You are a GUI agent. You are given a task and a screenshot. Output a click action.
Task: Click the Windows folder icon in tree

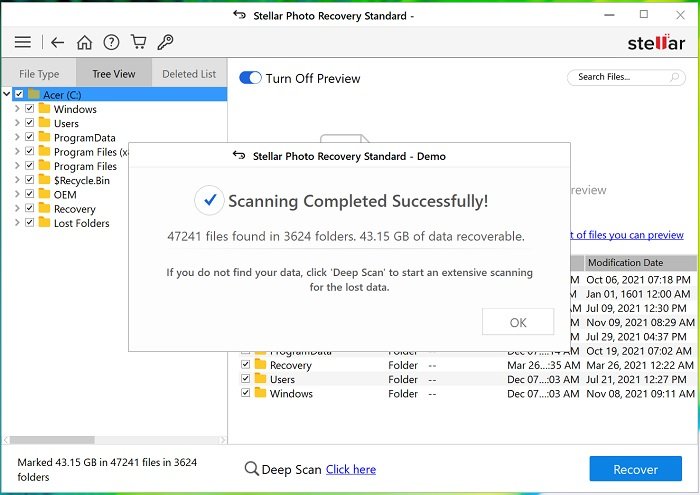[44, 109]
